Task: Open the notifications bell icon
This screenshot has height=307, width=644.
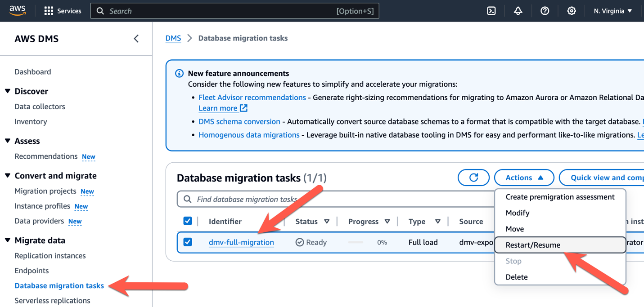Action: 518,11
